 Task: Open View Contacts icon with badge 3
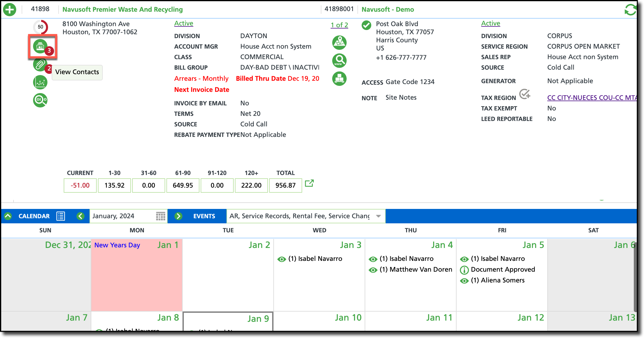40,47
